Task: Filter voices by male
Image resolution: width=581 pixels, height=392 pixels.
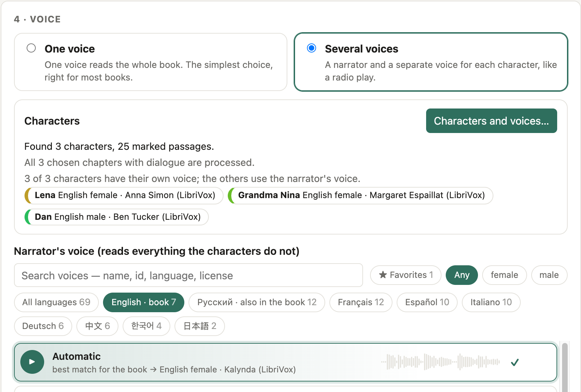Action: click(549, 275)
